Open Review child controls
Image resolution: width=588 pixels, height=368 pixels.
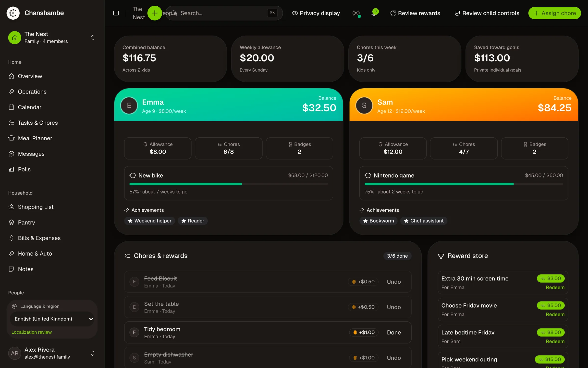tap(487, 13)
